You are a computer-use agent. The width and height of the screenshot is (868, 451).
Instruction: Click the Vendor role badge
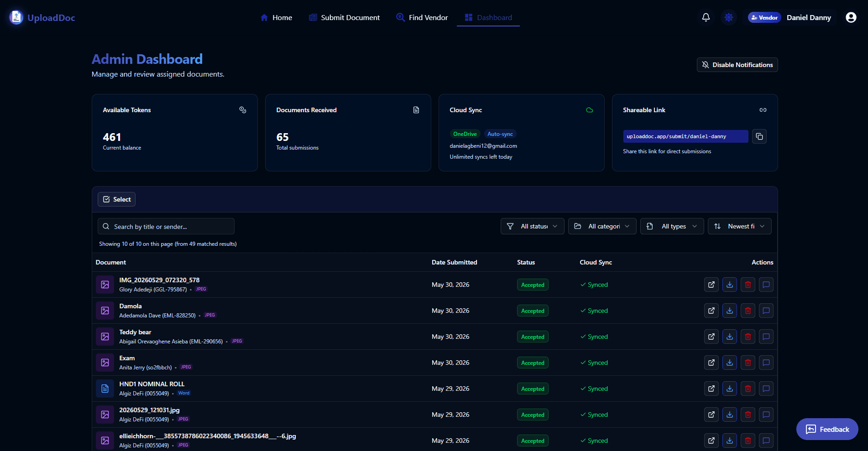pyautogui.click(x=764, y=17)
